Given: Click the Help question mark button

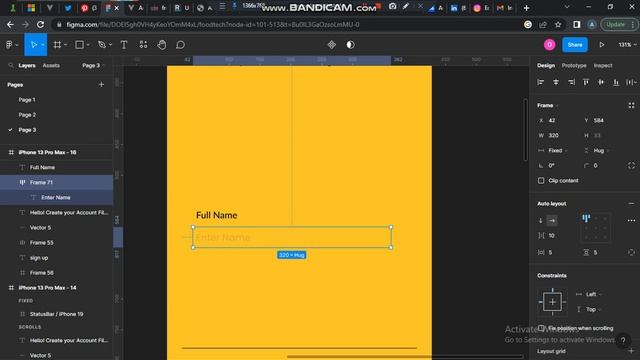Looking at the screenshot, I should tap(623, 340).
